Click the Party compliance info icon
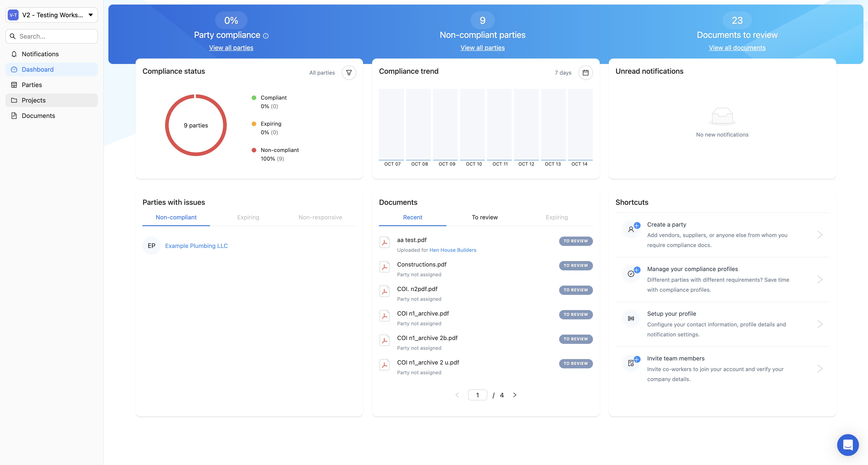Image resolution: width=868 pixels, height=465 pixels. coord(266,36)
